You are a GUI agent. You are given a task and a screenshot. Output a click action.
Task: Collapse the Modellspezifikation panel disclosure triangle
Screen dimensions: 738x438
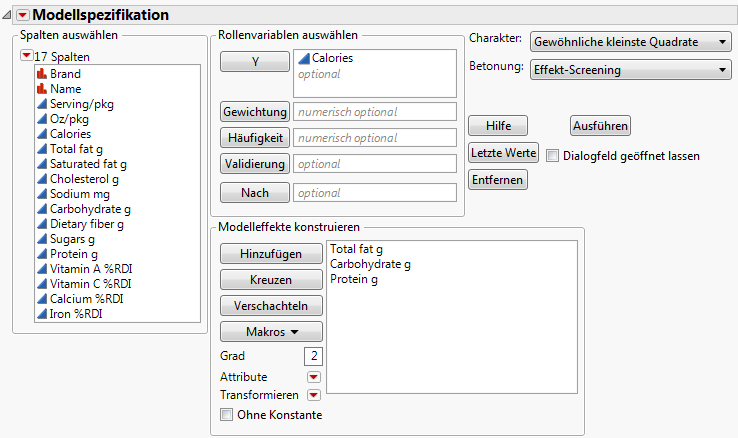click(8, 15)
